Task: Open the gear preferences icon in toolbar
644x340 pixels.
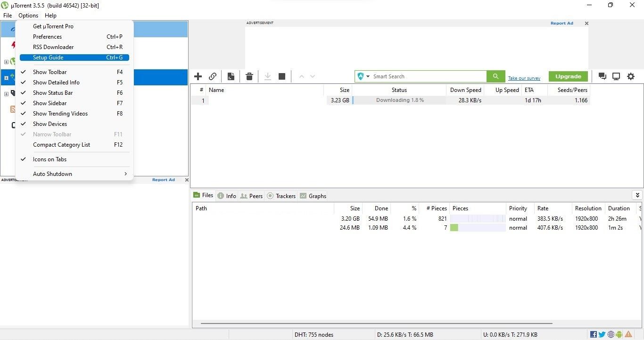Action: [x=631, y=76]
